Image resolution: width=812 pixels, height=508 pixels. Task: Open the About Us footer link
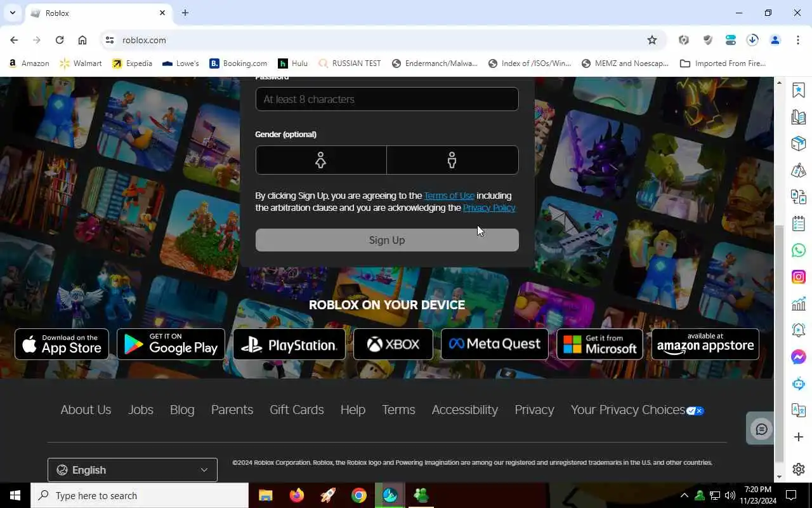click(x=86, y=410)
